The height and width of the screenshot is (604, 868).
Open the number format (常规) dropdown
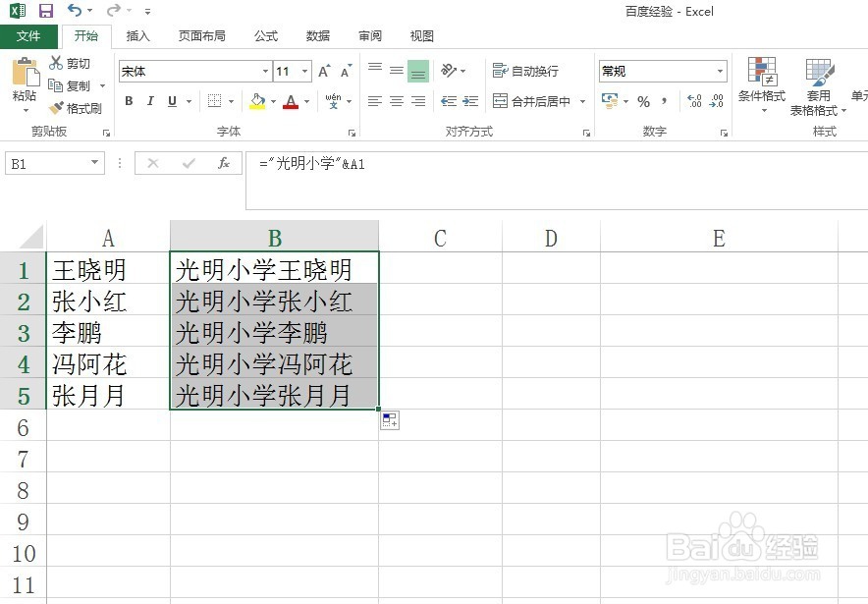click(722, 71)
